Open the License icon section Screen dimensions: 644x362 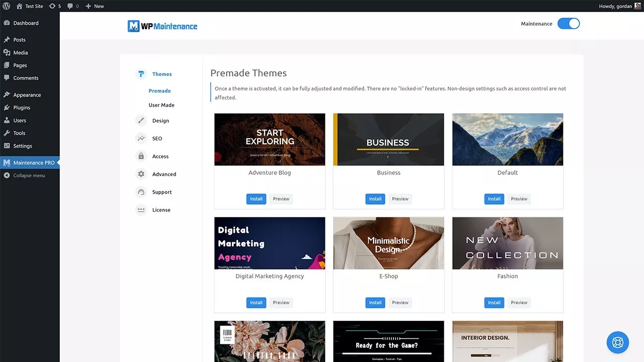141,210
